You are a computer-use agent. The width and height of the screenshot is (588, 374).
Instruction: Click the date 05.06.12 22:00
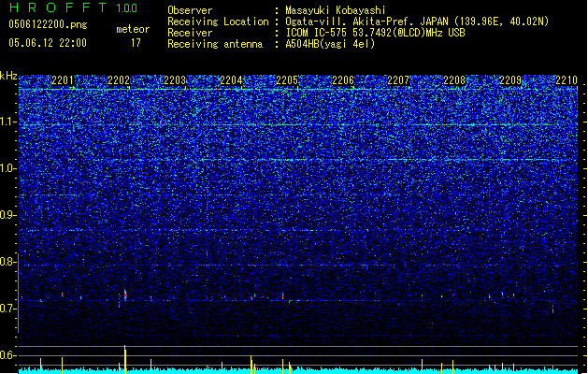48,43
